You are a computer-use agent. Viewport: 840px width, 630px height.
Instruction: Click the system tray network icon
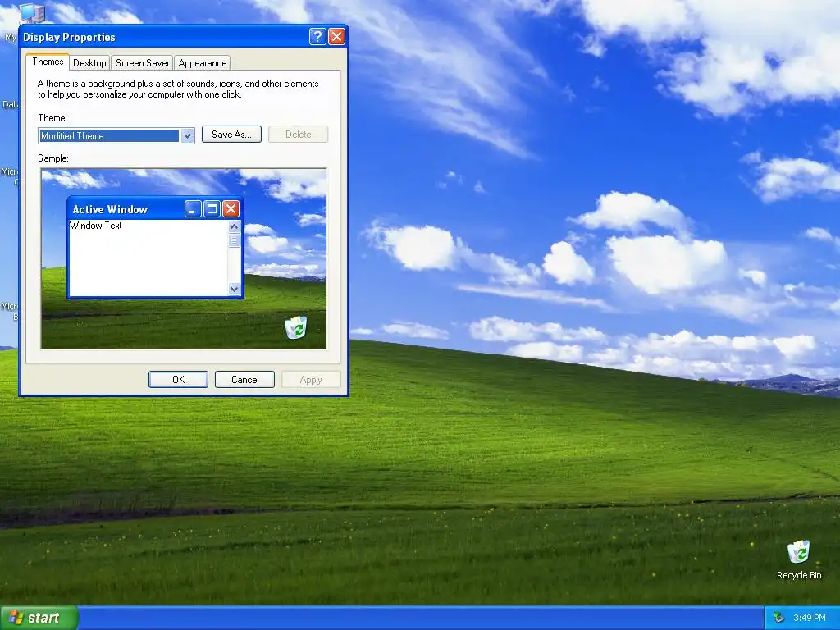click(778, 618)
